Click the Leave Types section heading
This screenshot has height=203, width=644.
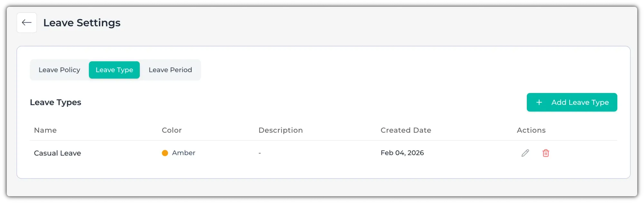(x=55, y=102)
